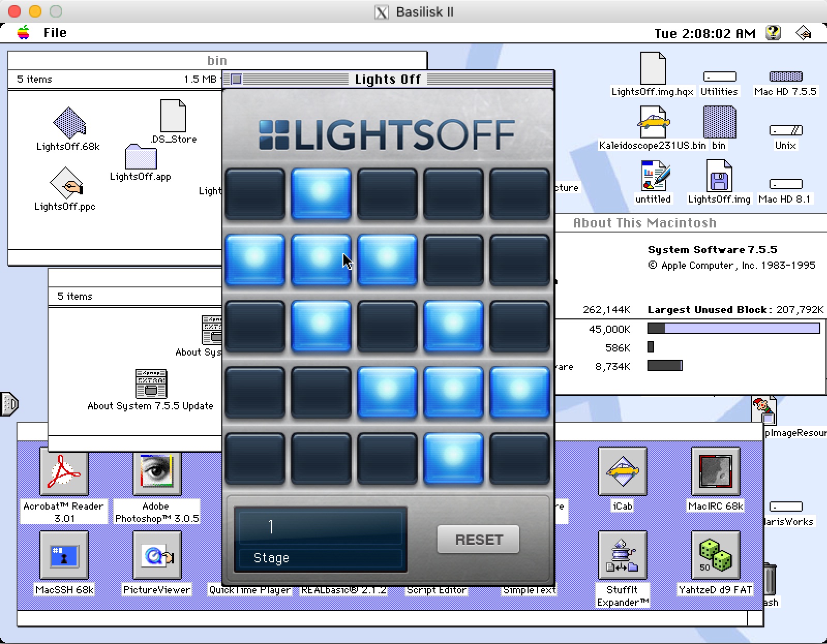Toggle the third light in row four

387,392
